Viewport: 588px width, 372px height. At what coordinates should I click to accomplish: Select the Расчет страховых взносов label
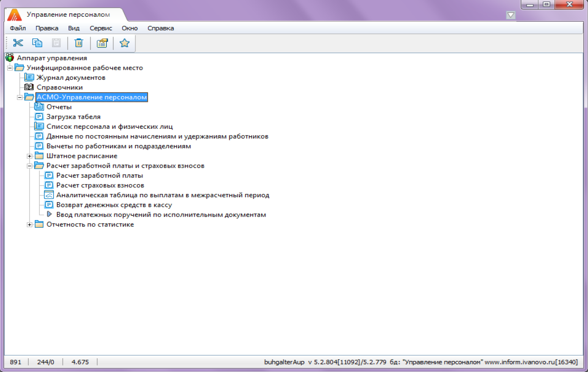[100, 185]
